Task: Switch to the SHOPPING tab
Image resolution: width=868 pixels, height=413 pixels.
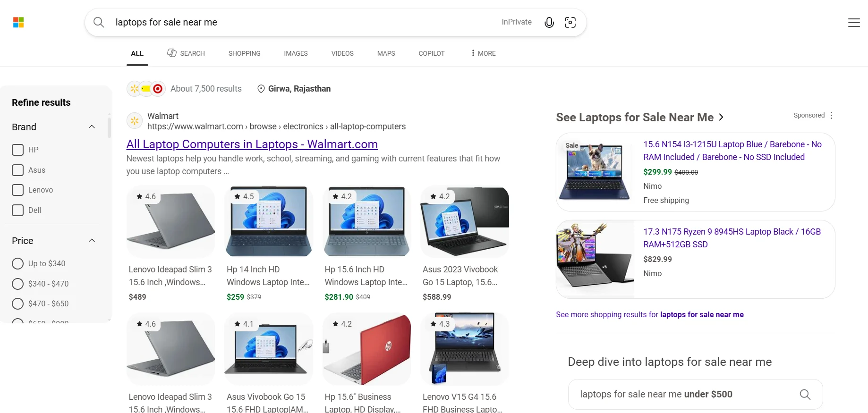Action: coord(244,53)
